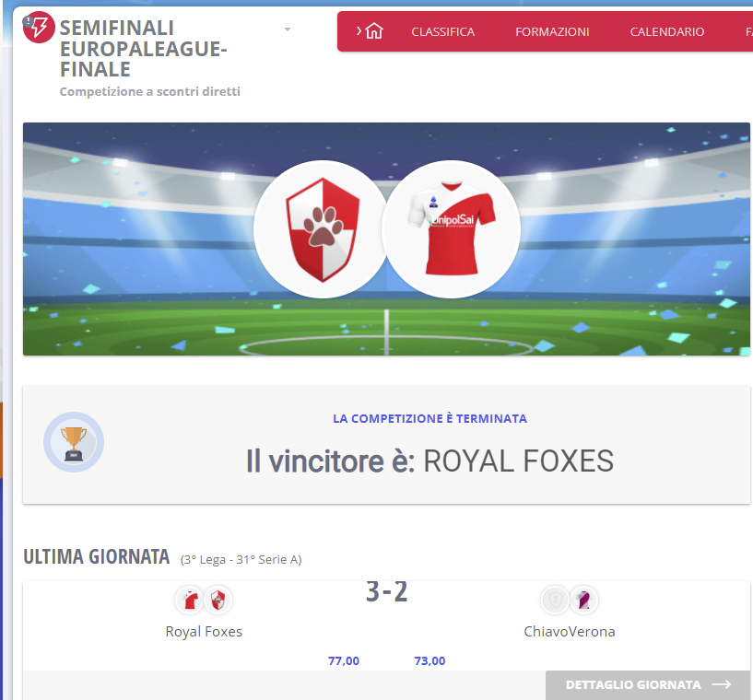Open the home icon in navigation bar
Viewport: 753px width, 700px height.
[374, 31]
